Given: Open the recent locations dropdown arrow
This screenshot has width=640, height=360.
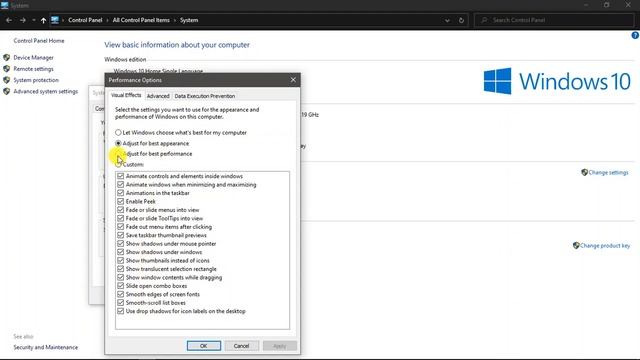Looking at the screenshot, I should 33,20.
